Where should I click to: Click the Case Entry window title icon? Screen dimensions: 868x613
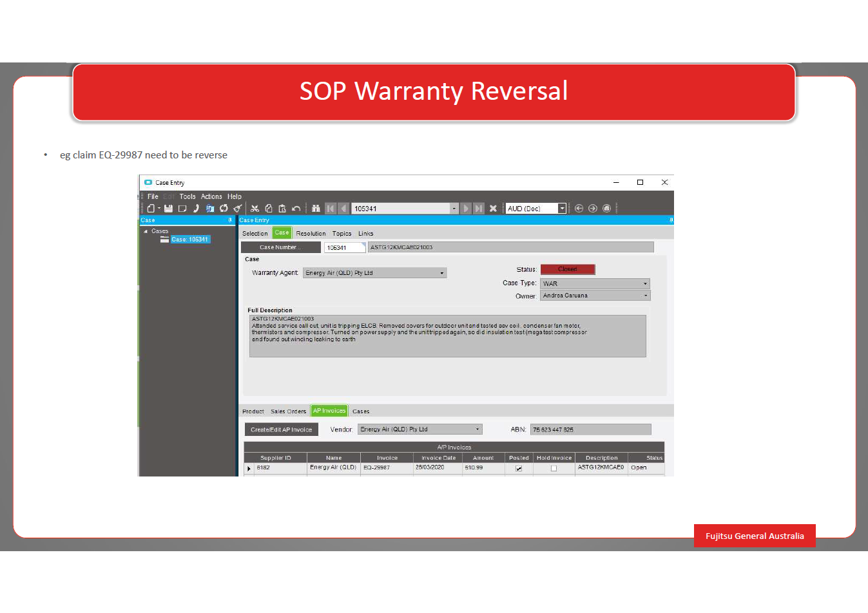coord(148,182)
